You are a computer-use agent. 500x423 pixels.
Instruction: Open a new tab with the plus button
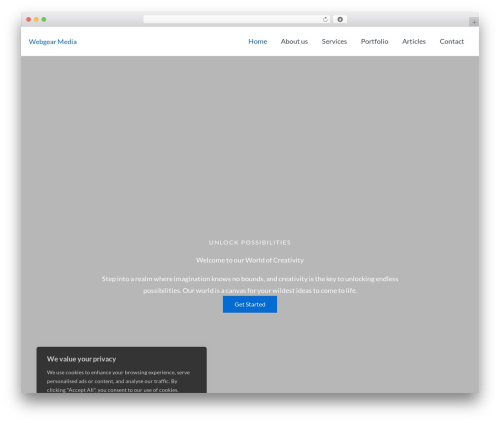point(474,22)
